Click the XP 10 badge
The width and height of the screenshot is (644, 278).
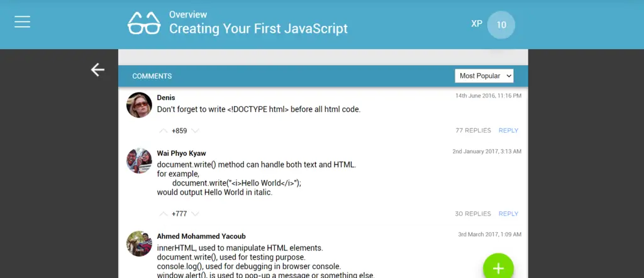pyautogui.click(x=501, y=25)
